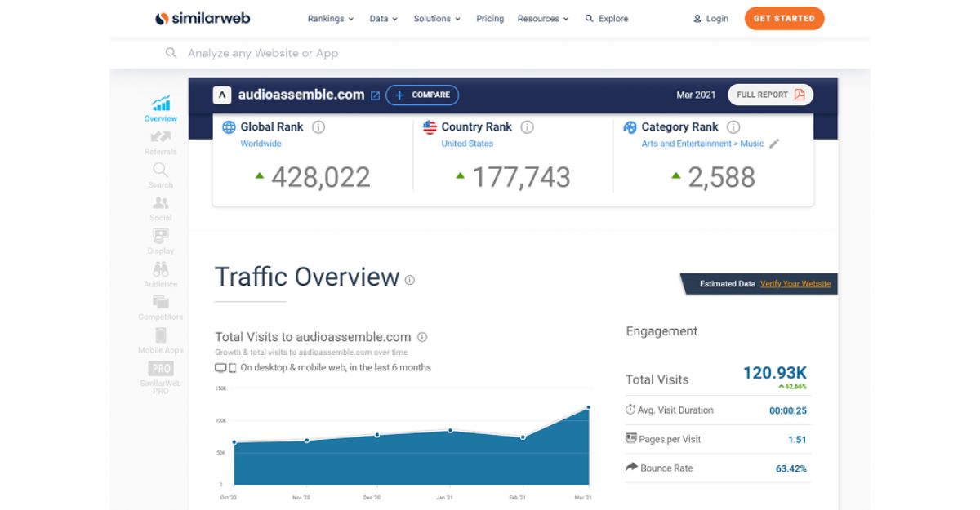Screen dimensions: 980x510
Task: Open the Pricing page
Action: coord(490,19)
